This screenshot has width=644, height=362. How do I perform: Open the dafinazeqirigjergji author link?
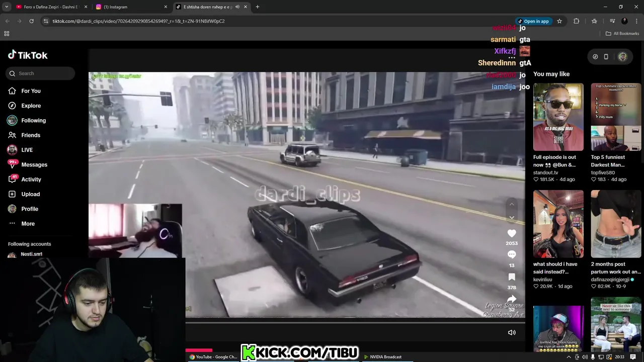point(610,280)
